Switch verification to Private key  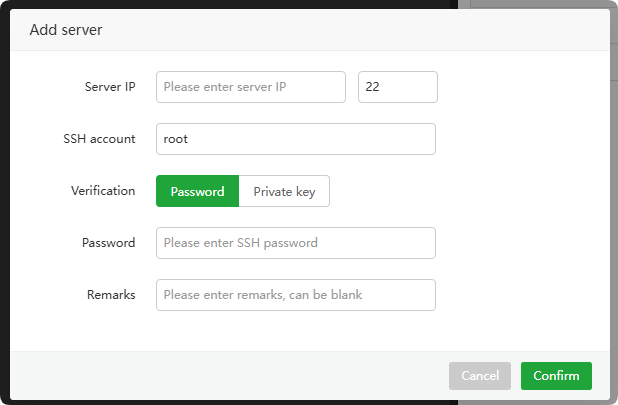[x=284, y=191]
